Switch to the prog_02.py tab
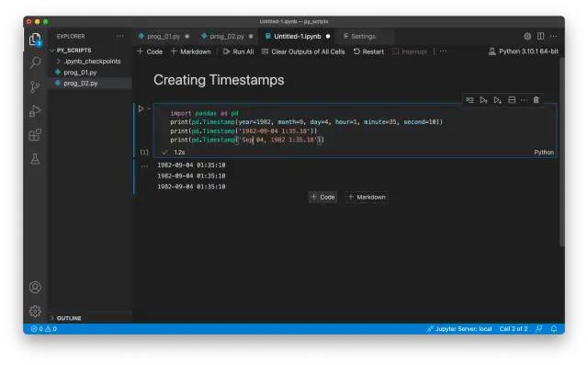This screenshot has height=365, width=588. point(227,36)
